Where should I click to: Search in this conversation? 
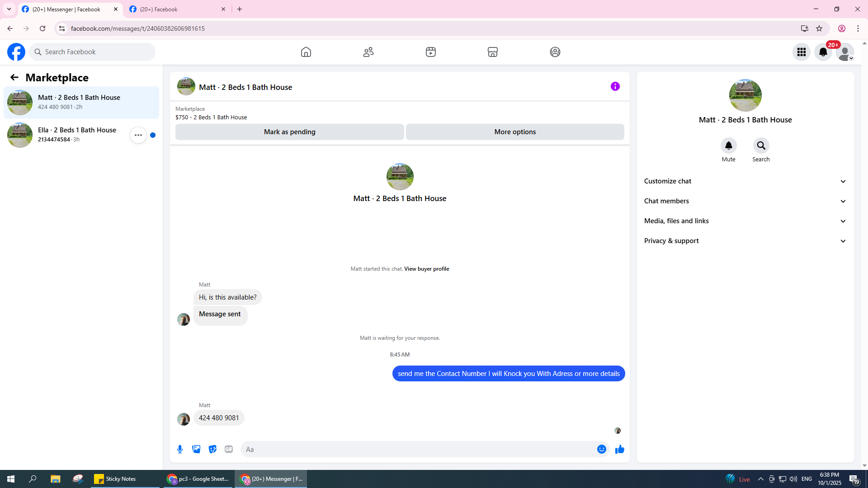click(761, 145)
